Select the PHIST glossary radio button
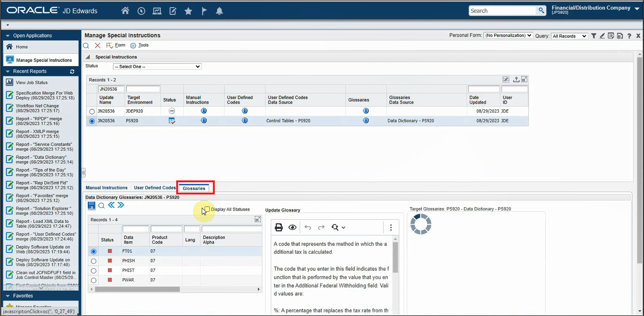 pyautogui.click(x=93, y=271)
